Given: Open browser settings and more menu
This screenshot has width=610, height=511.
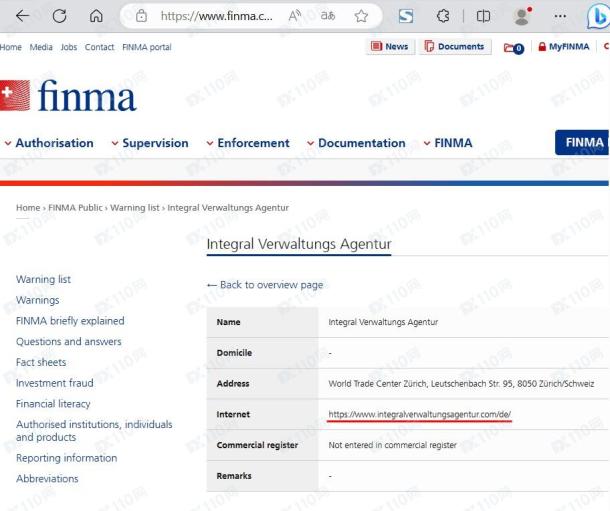Looking at the screenshot, I should point(560,16).
